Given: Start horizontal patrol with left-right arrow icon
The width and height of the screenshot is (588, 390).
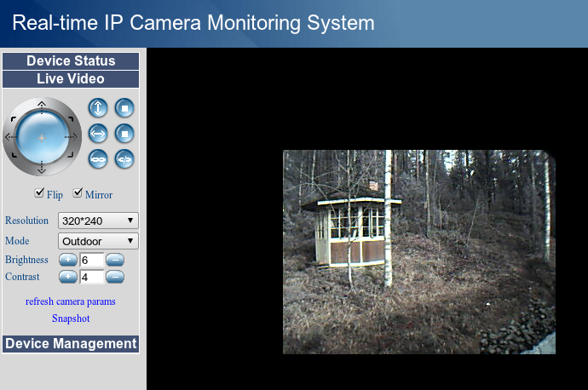Looking at the screenshot, I should (x=99, y=134).
